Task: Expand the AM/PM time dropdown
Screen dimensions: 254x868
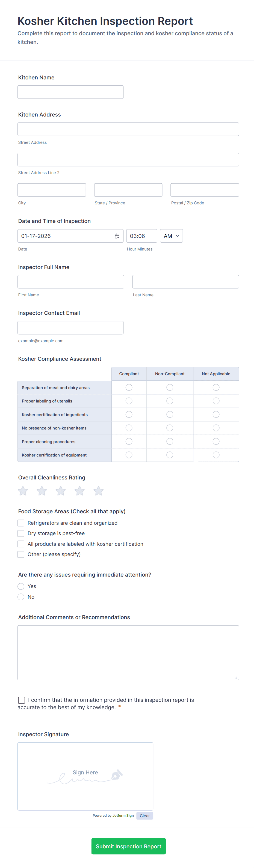Action: pos(171,236)
